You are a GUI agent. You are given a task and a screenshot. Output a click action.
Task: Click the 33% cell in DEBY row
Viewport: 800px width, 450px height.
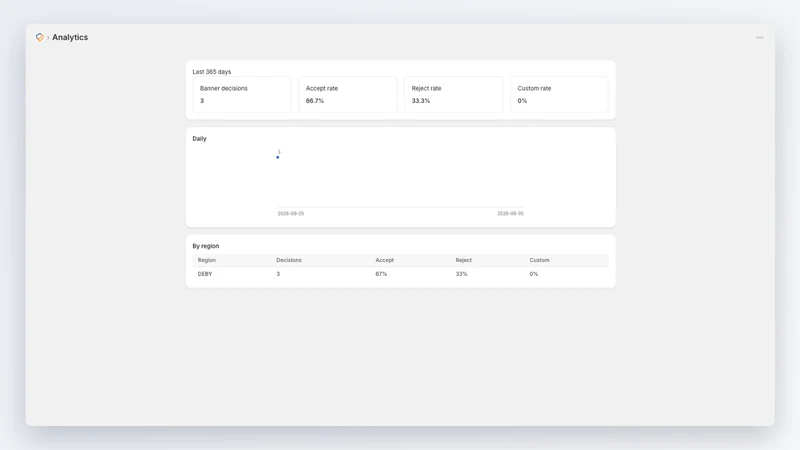point(461,274)
